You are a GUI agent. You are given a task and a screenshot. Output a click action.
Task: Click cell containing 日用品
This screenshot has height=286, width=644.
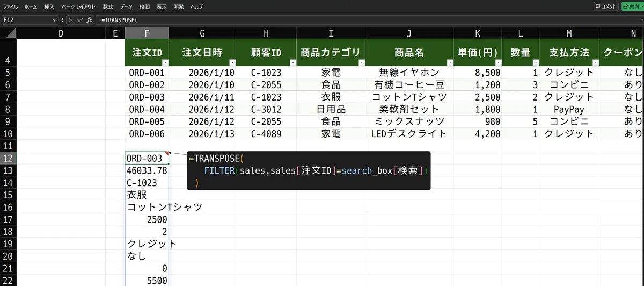[x=331, y=109]
